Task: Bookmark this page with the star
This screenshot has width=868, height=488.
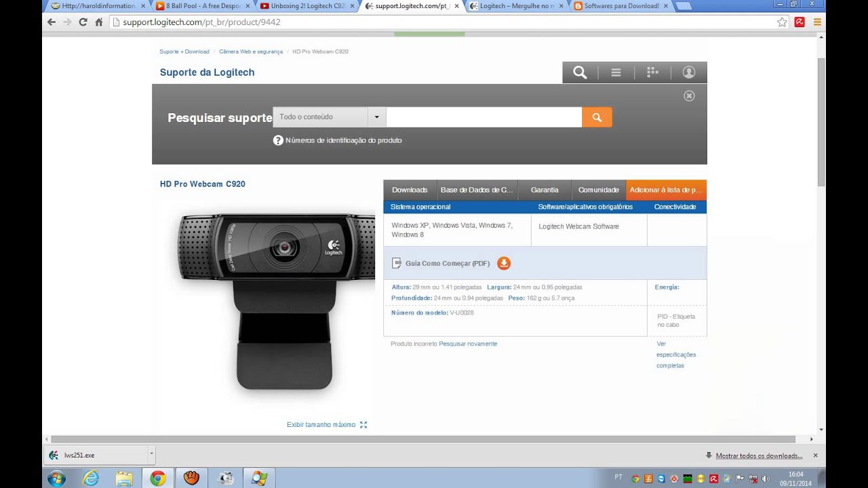Action: pyautogui.click(x=782, y=22)
